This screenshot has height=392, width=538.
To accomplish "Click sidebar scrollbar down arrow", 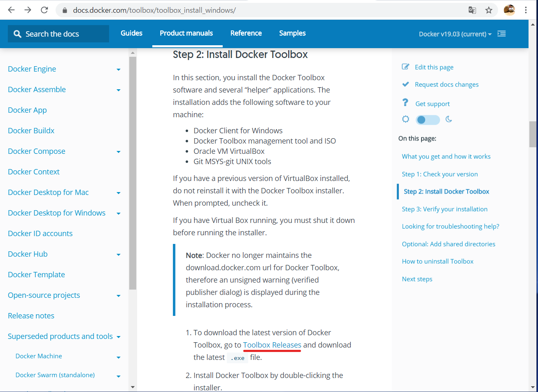I will click(133, 387).
